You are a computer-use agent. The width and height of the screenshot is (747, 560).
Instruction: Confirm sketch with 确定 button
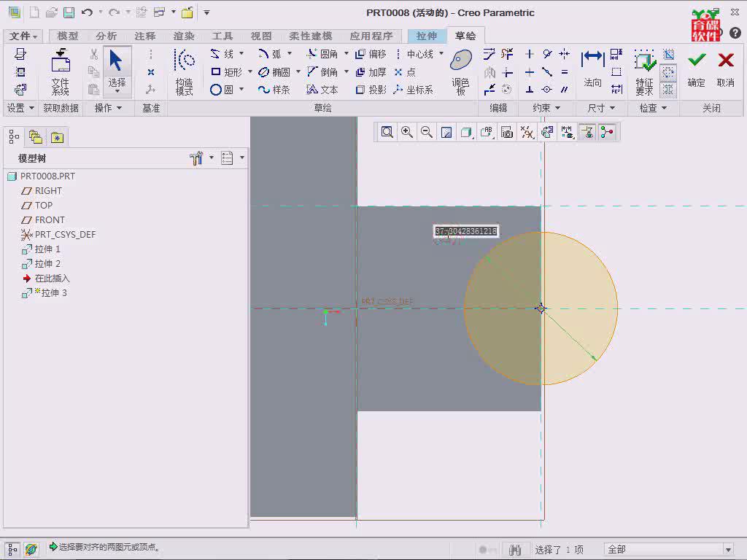pos(697,69)
